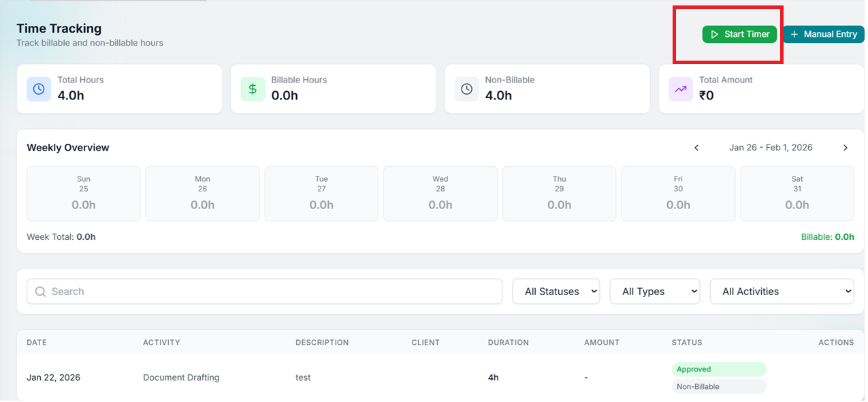
Task: Click the CLIENT column header
Action: 425,343
